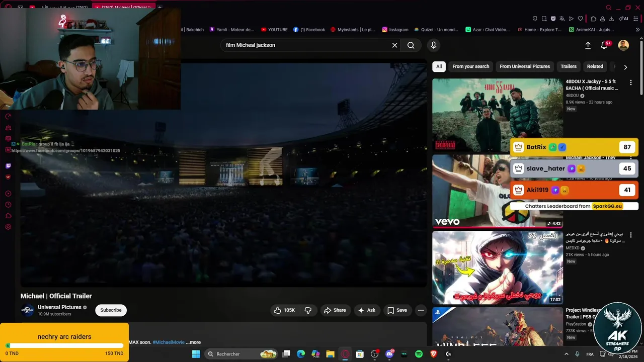Open the Instagram bookmark
Image resolution: width=644 pixels, height=362 pixels.
395,30
